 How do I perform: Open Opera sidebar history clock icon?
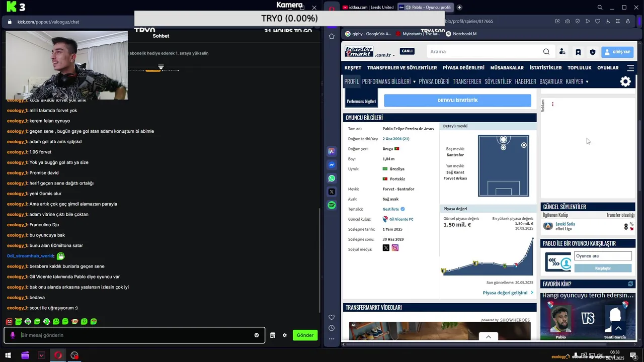pyautogui.click(x=332, y=328)
